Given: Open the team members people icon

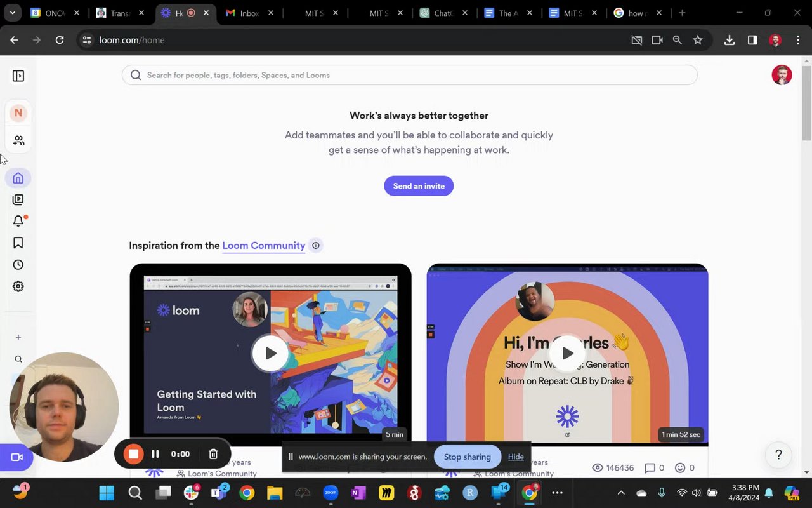Looking at the screenshot, I should point(18,140).
